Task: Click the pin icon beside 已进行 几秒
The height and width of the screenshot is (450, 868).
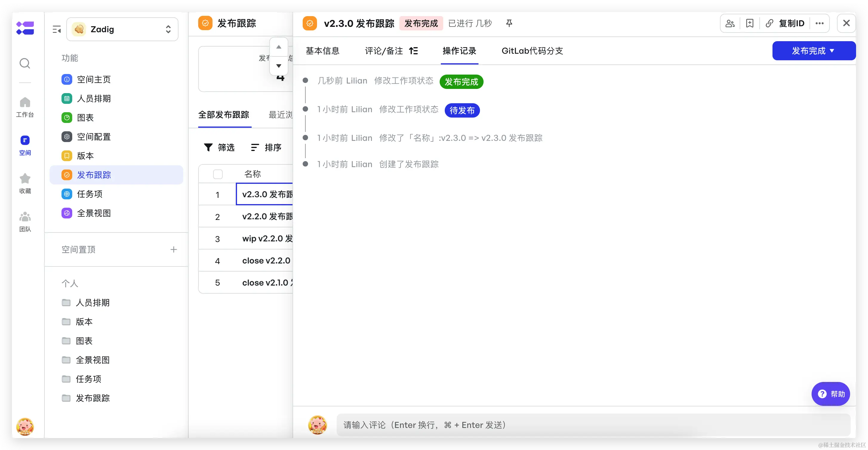Action: tap(509, 23)
